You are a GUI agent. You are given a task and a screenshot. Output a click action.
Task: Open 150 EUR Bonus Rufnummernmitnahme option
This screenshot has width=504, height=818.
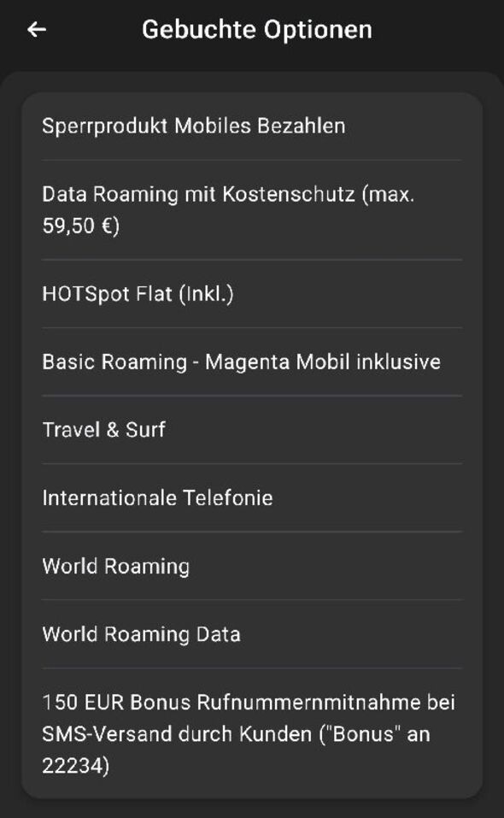[x=252, y=733]
